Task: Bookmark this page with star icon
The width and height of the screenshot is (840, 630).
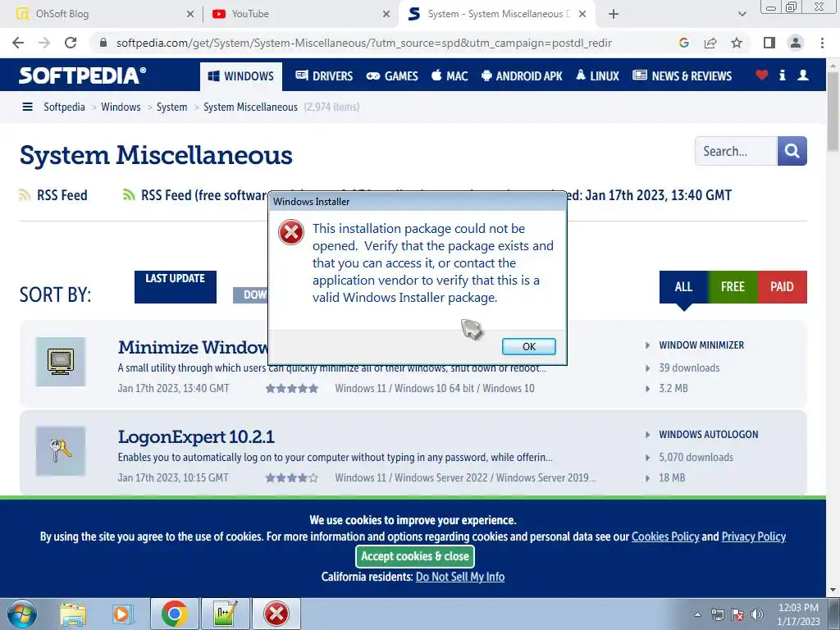Action: click(x=737, y=43)
